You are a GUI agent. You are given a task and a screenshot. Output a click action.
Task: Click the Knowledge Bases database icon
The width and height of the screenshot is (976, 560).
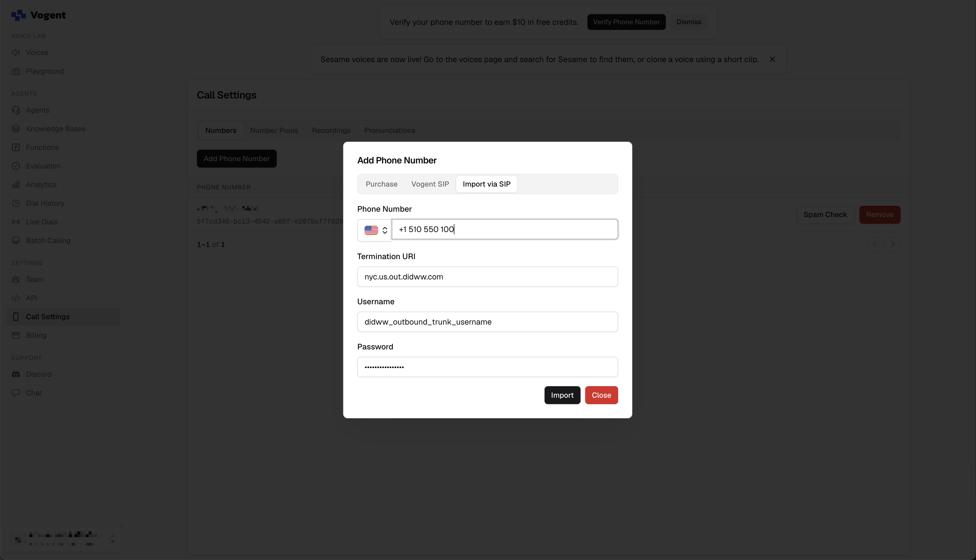[16, 129]
